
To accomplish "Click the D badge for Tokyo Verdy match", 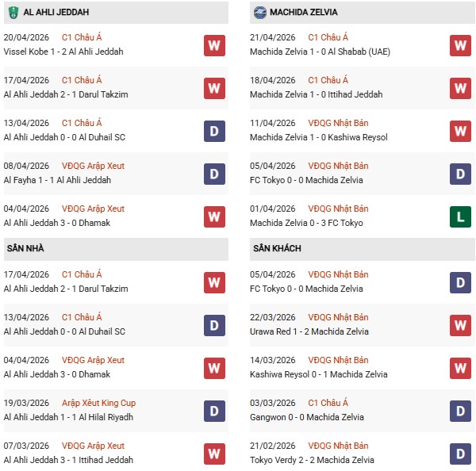I will pos(461,454).
